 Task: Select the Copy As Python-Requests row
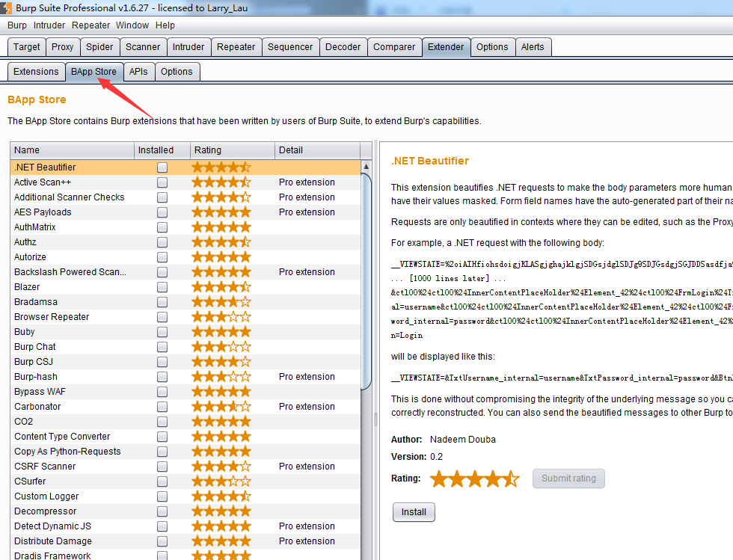(185, 452)
